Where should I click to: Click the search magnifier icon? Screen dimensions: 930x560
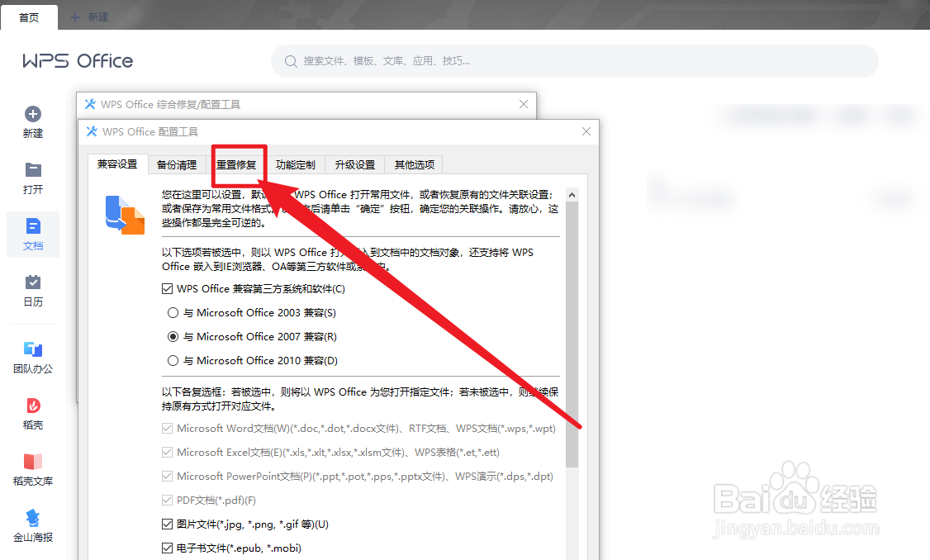click(291, 61)
